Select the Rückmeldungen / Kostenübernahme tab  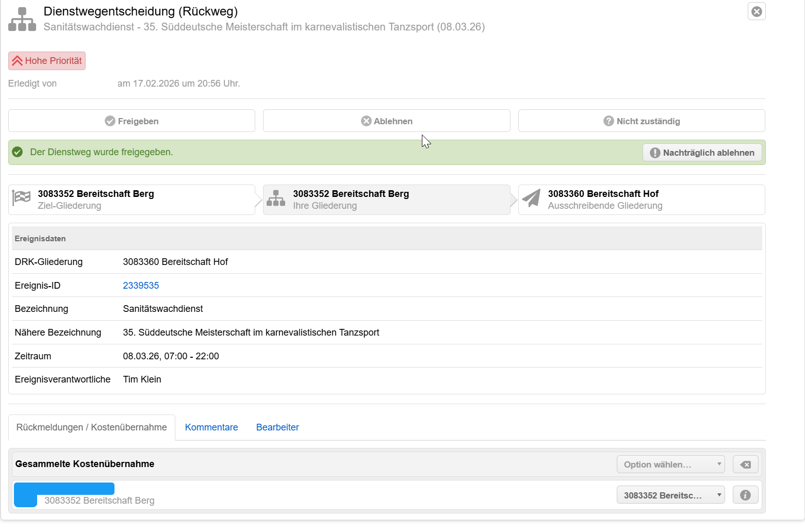[92, 427]
